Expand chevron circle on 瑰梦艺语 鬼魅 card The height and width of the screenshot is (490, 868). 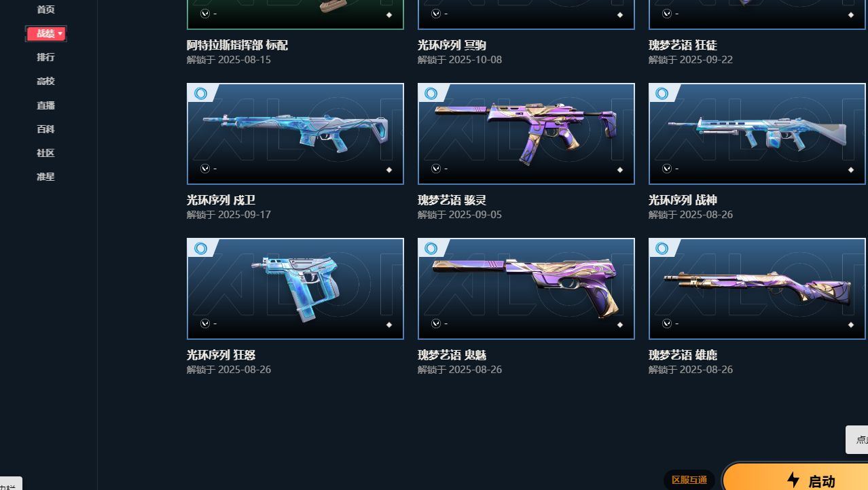point(436,323)
